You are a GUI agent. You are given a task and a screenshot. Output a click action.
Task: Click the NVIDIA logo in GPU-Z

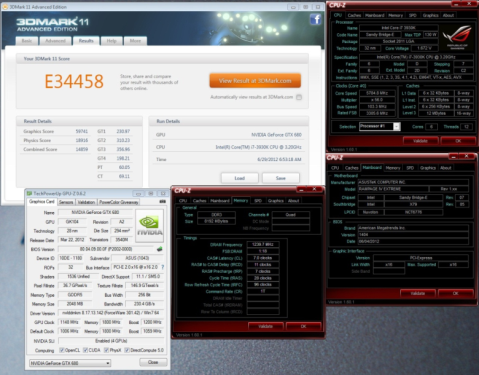149,226
